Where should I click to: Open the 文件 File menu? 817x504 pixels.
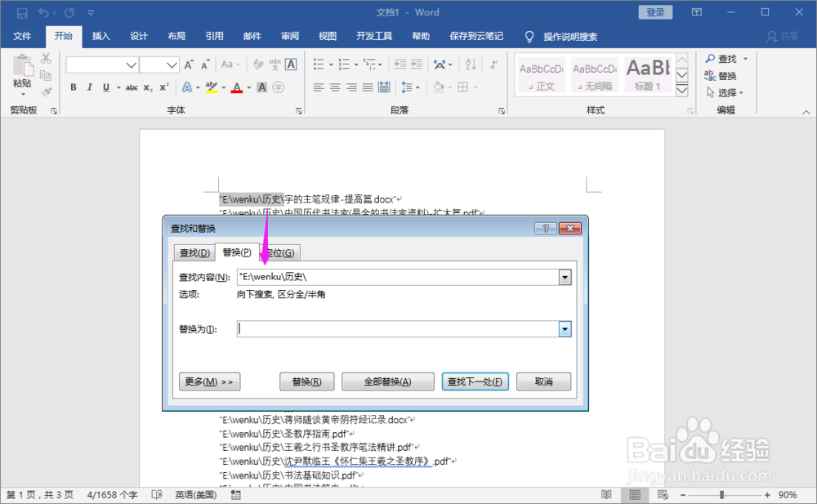[22, 36]
